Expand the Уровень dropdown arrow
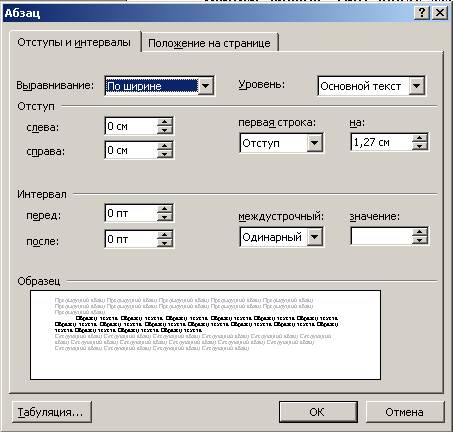This screenshot has width=453, height=432. pyautogui.click(x=416, y=86)
